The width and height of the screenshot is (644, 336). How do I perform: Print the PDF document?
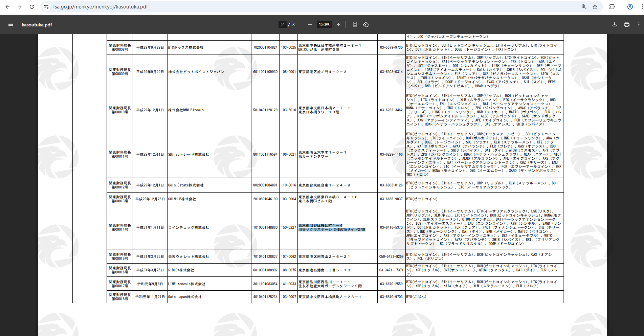pyautogui.click(x=627, y=24)
